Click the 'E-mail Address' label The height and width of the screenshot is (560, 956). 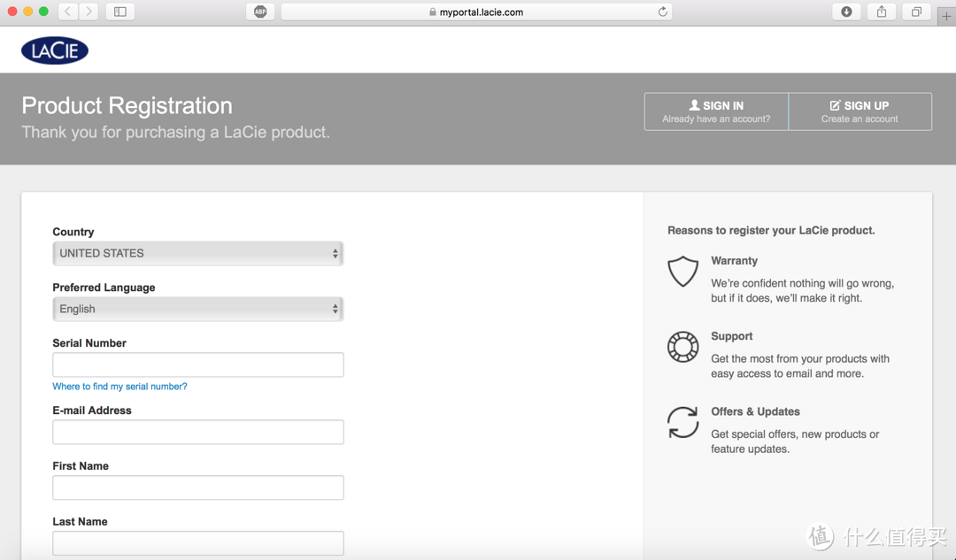point(92,410)
